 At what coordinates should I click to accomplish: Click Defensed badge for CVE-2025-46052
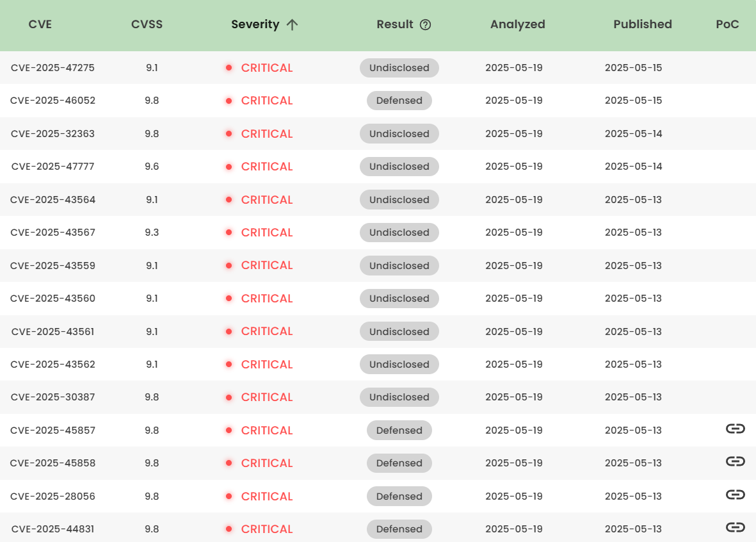[x=399, y=101]
